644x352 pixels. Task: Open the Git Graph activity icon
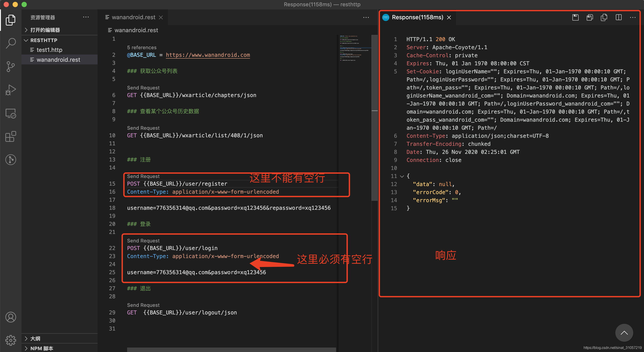(11, 160)
